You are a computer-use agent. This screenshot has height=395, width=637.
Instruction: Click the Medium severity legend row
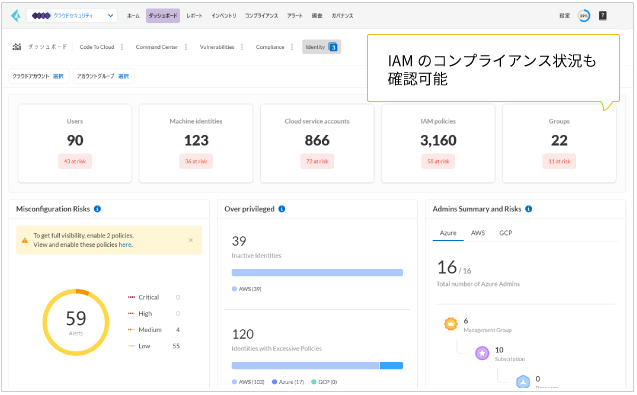pos(154,330)
